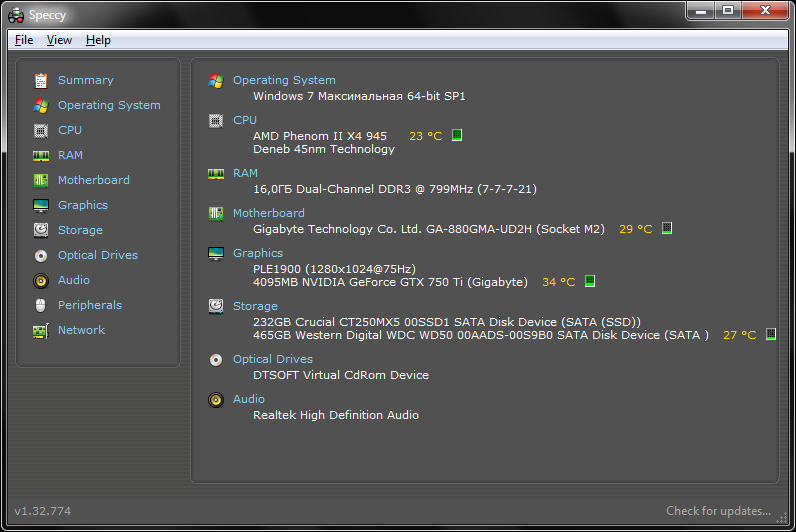Select Peripherals in the sidebar
This screenshot has width=796, height=532.
[90, 305]
